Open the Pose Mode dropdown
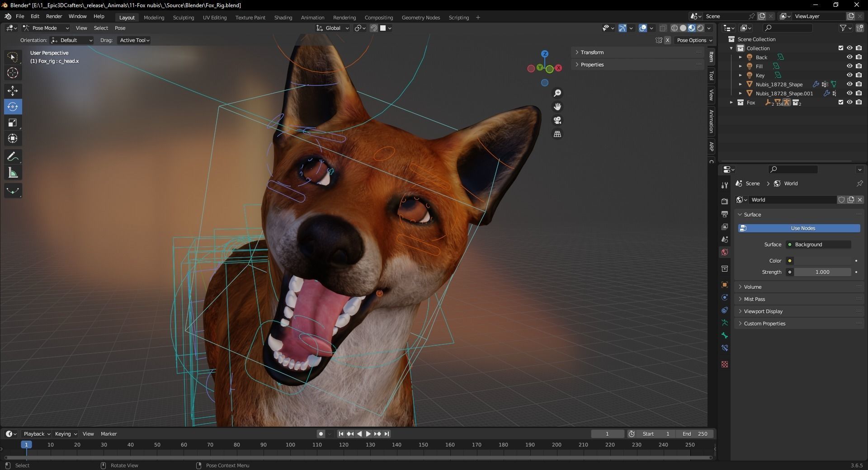 46,28
